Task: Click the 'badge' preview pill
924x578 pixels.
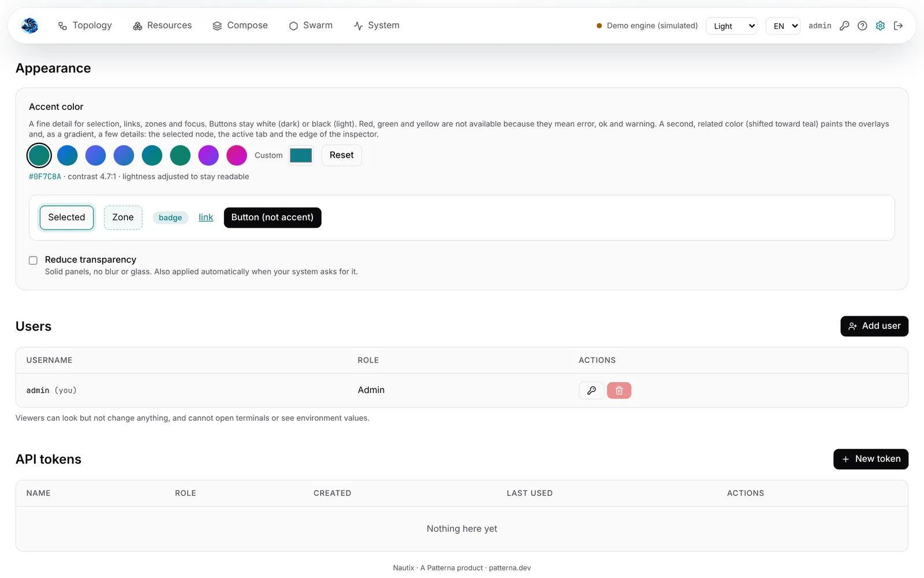Action: (170, 218)
